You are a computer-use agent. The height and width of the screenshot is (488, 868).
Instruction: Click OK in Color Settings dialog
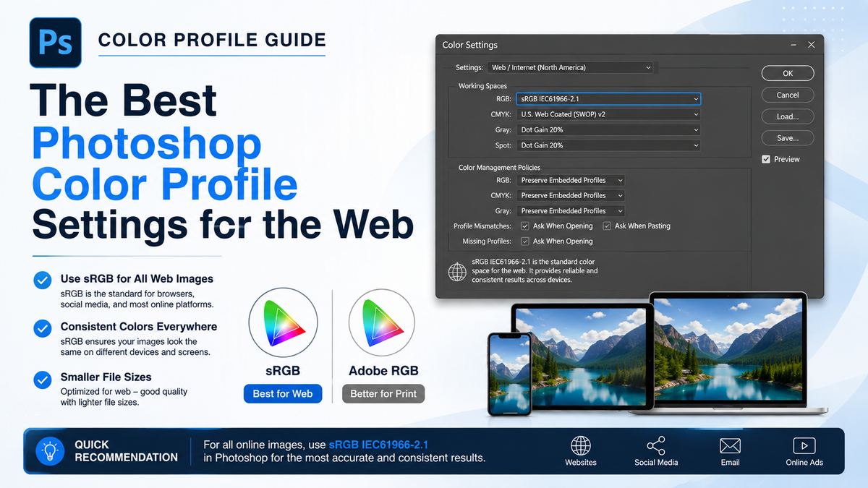[x=788, y=73]
